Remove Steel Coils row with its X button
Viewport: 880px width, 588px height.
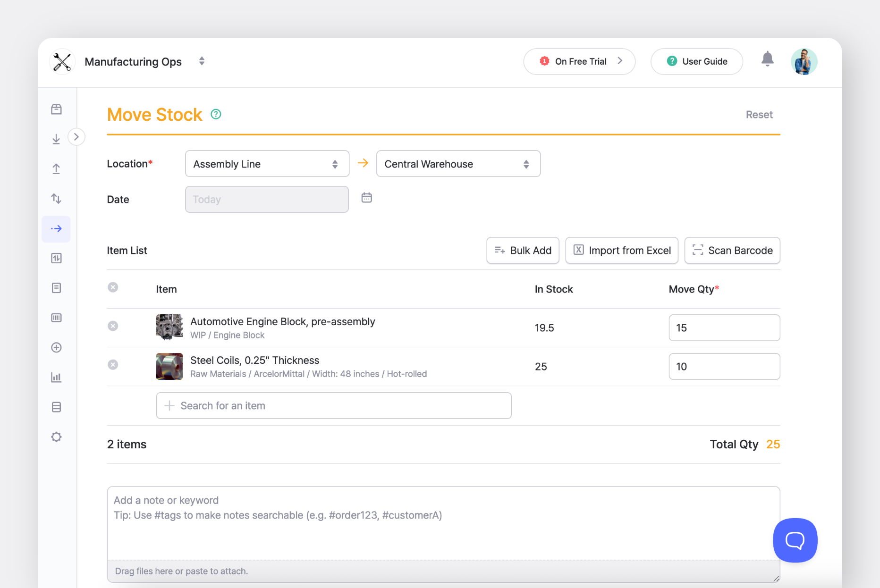pyautogui.click(x=113, y=364)
